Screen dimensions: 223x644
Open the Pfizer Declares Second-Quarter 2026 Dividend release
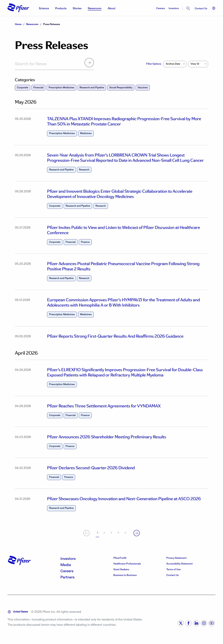coord(91,468)
